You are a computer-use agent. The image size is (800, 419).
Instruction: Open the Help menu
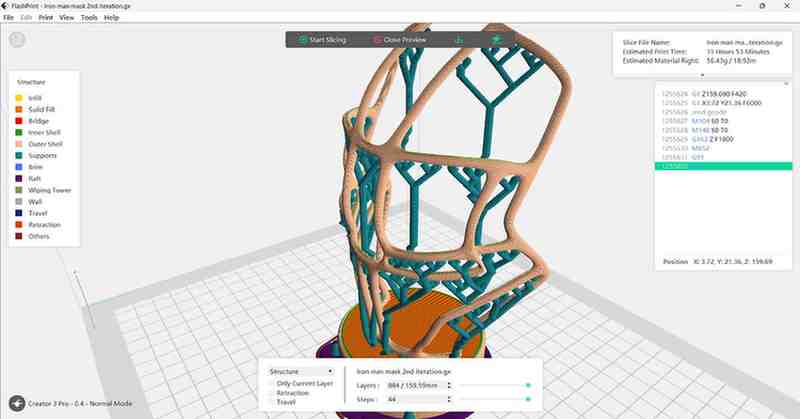click(111, 17)
